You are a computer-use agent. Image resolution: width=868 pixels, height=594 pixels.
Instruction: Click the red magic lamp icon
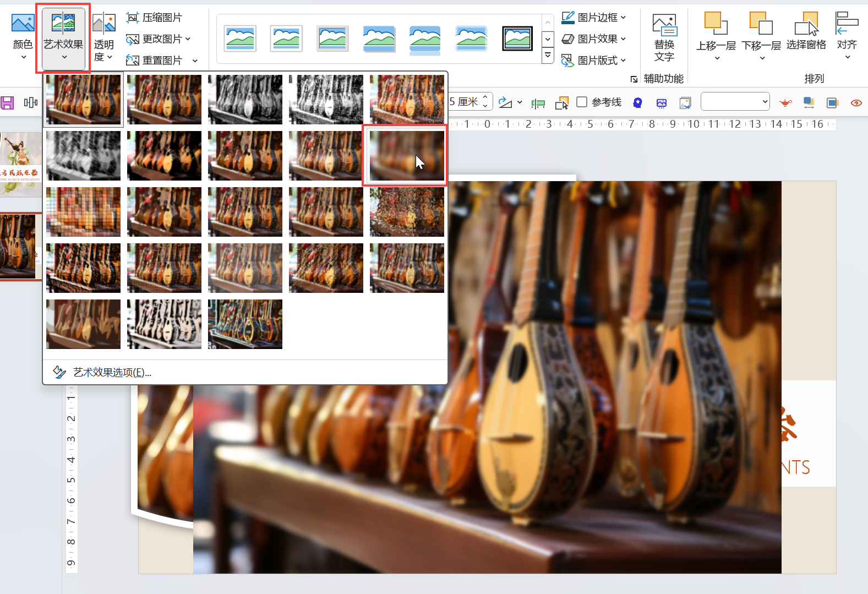tap(786, 102)
